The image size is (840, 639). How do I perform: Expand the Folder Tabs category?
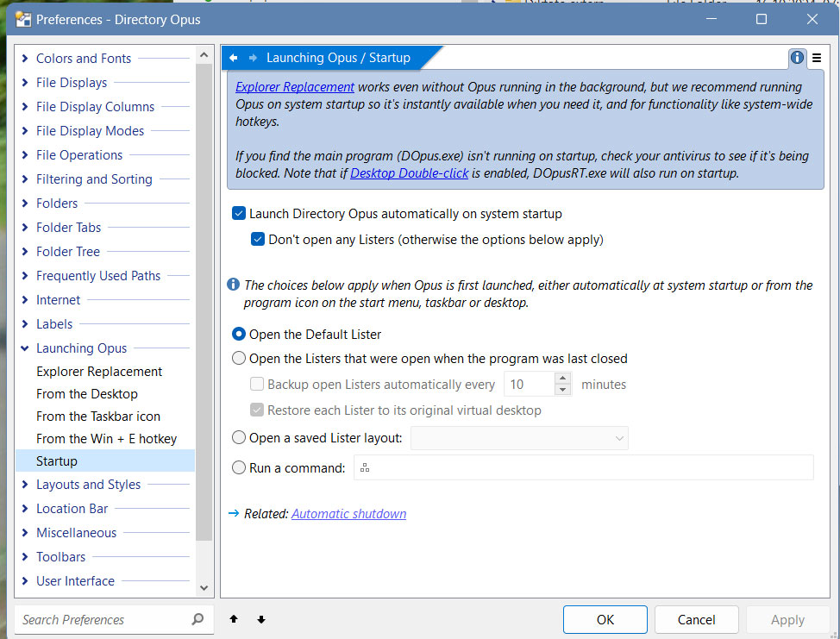tap(25, 227)
